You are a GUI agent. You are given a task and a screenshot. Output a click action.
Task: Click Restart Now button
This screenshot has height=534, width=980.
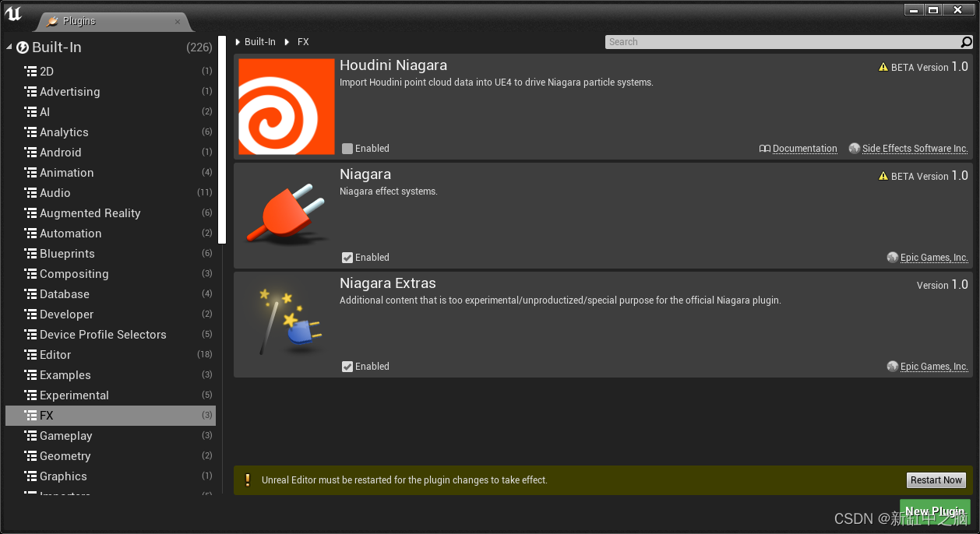[936, 480]
